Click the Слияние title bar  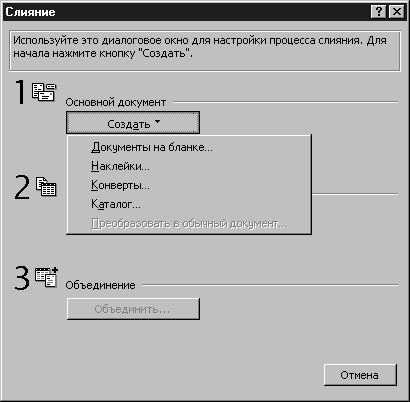click(187, 12)
